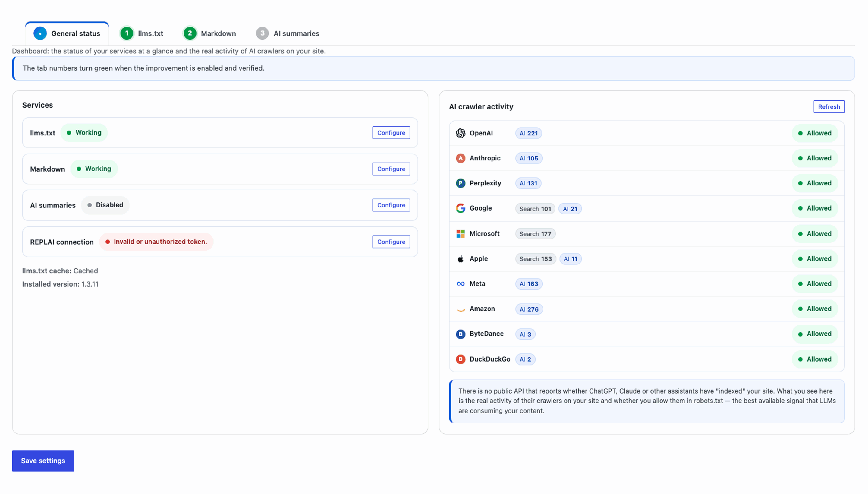Click the Save settings button

(43, 461)
